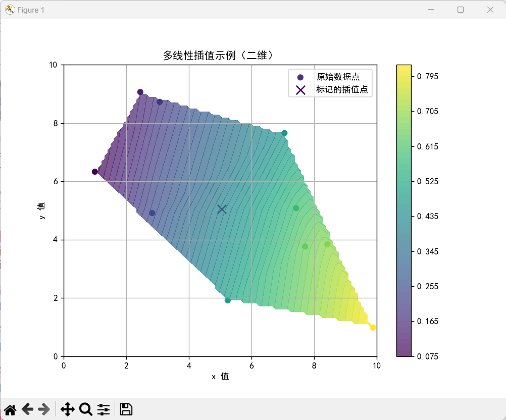Click the Home reset view icon
The height and width of the screenshot is (420, 506).
(10, 409)
